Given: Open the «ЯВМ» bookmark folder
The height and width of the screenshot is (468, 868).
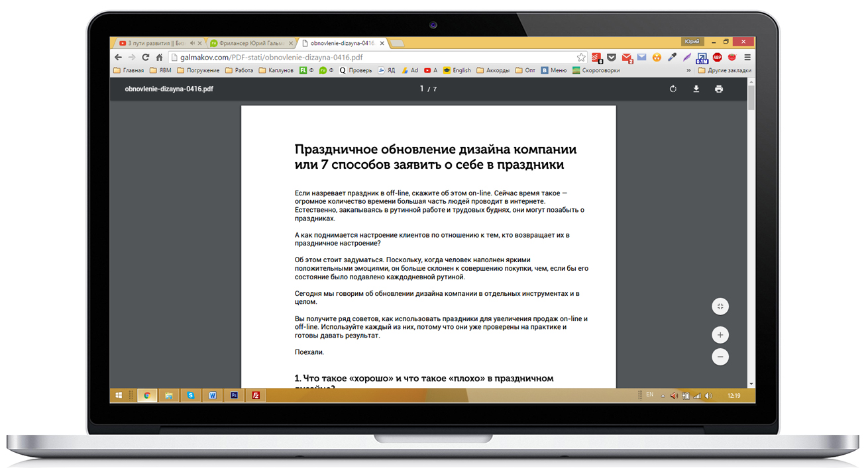Looking at the screenshot, I should tap(160, 70).
